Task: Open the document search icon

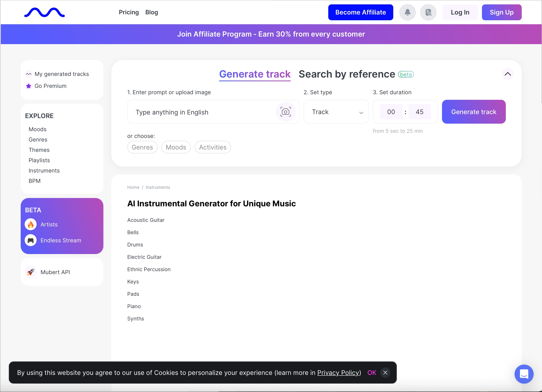Action: click(428, 12)
